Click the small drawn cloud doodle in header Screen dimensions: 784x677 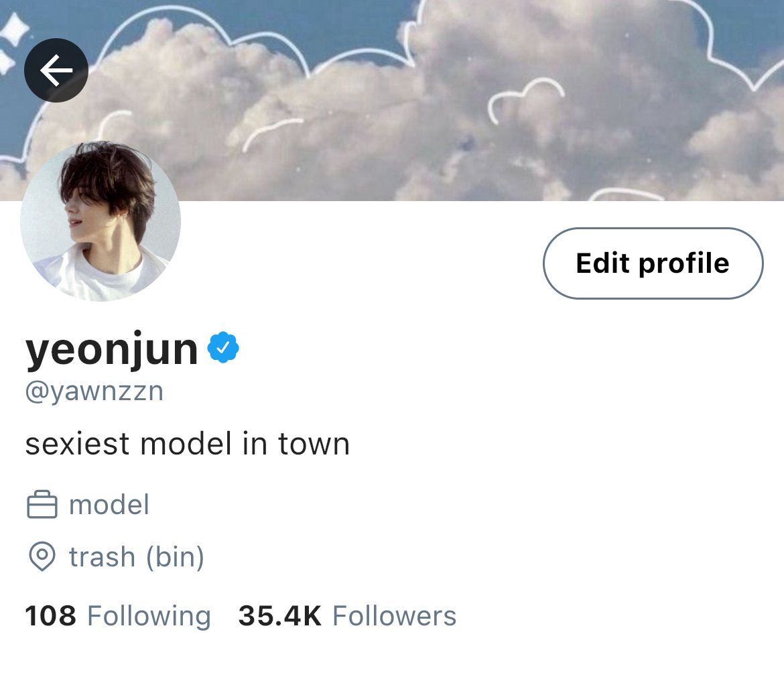(x=525, y=100)
